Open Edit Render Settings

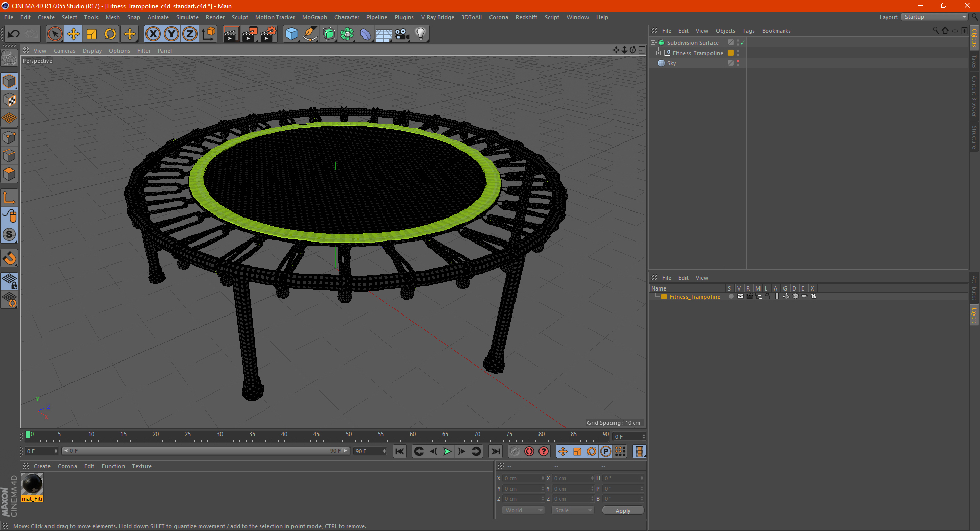point(268,34)
